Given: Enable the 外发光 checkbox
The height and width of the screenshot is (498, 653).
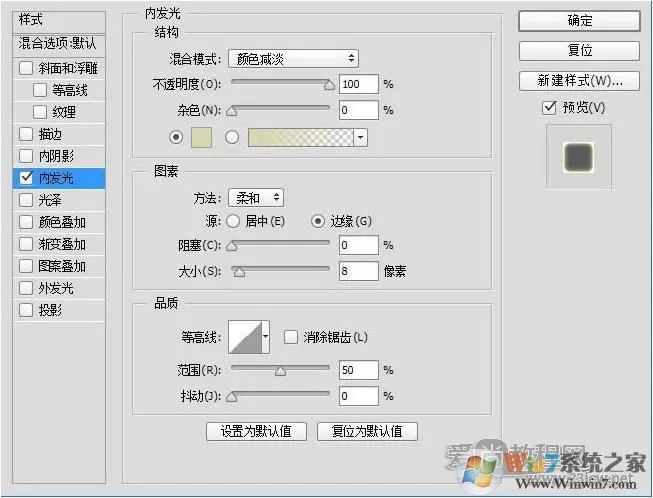Looking at the screenshot, I should coord(26,288).
